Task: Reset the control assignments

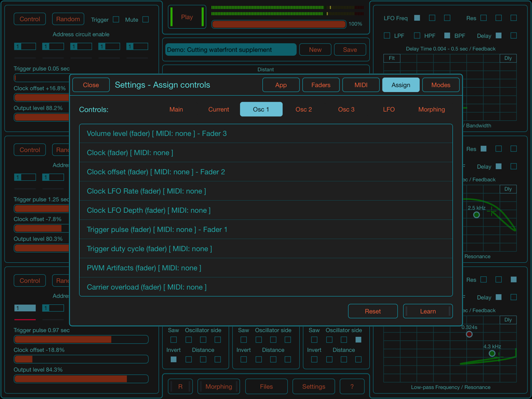Action: click(372, 311)
